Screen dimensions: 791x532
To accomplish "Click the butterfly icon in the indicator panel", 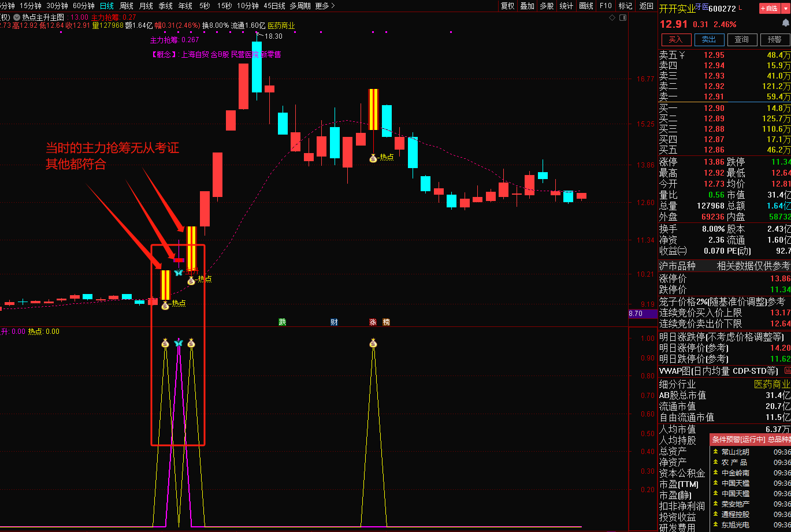I will coord(179,343).
